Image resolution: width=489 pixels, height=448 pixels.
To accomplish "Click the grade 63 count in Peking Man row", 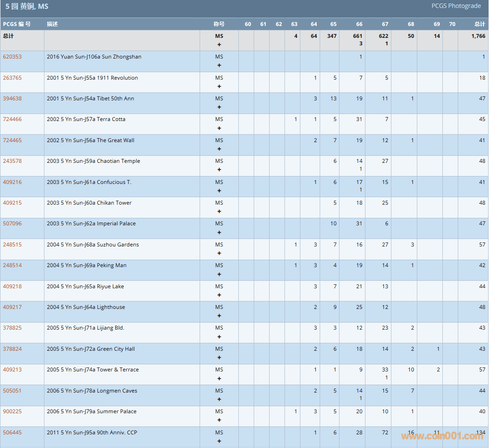I will (x=296, y=265).
